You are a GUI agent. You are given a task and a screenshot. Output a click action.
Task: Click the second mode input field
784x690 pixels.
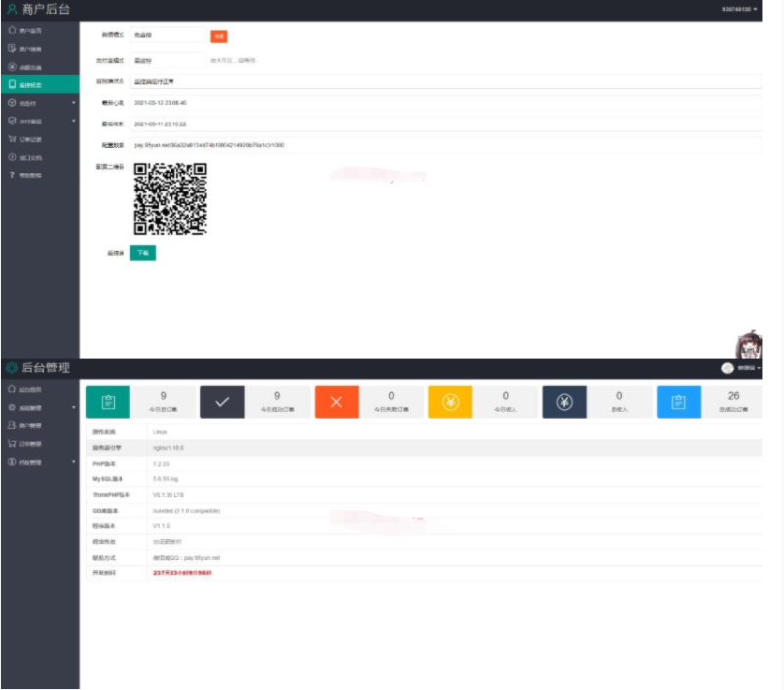[x=168, y=60]
